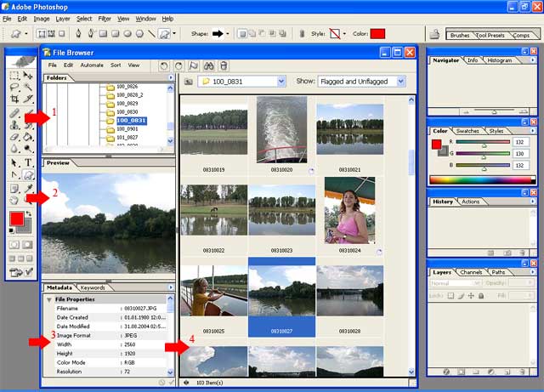This screenshot has width=544, height=392.
Task: Switch to Quick Mask mode in toolbox
Action: click(27, 245)
